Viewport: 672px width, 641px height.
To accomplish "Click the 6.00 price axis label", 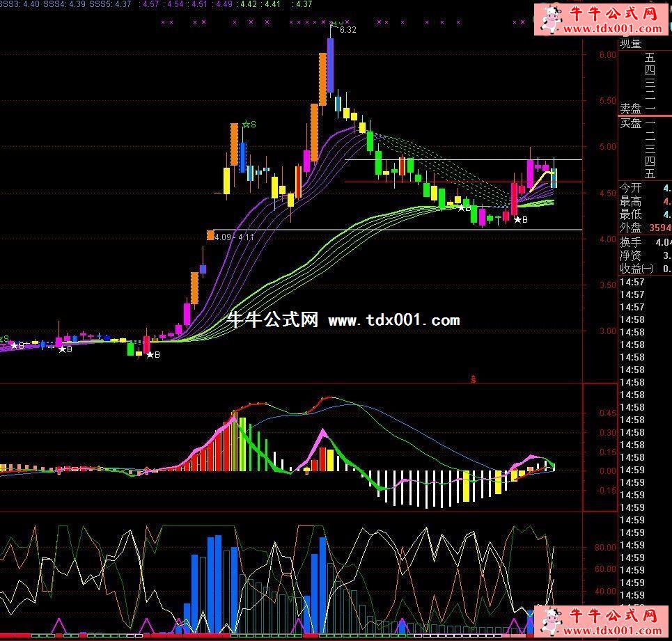I will 607,54.
